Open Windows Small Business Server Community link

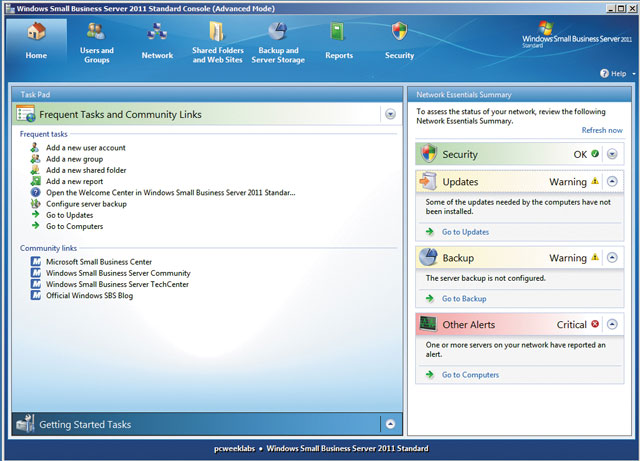pyautogui.click(x=118, y=273)
